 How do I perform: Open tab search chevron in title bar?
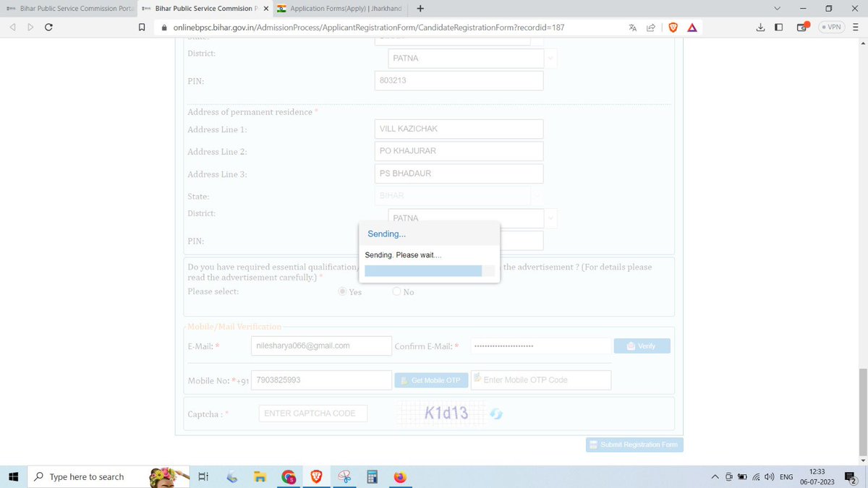(x=777, y=9)
